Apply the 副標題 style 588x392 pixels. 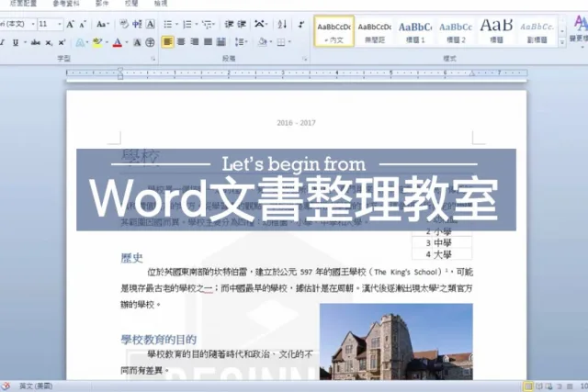pyautogui.click(x=537, y=32)
